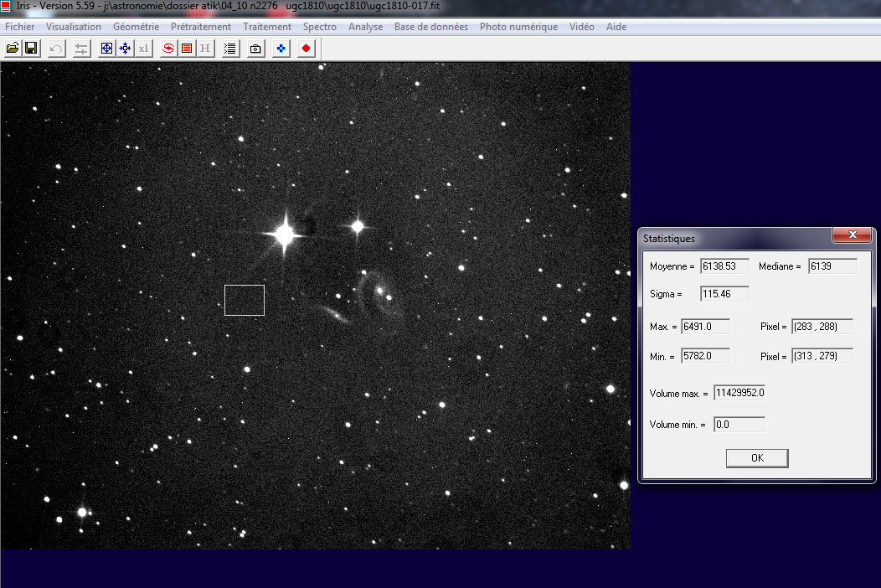This screenshot has width=881, height=588.
Task: Click the Max. value field 6491.0
Action: [706, 326]
